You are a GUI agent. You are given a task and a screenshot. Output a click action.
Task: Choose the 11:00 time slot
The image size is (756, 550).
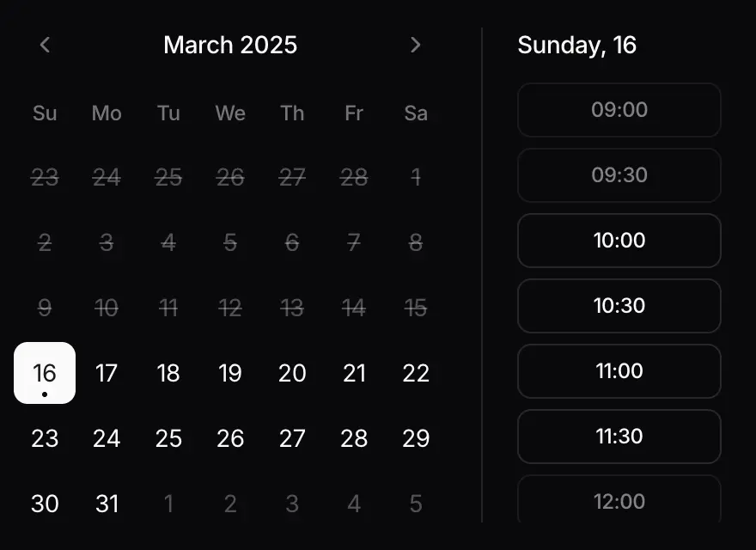pos(619,371)
